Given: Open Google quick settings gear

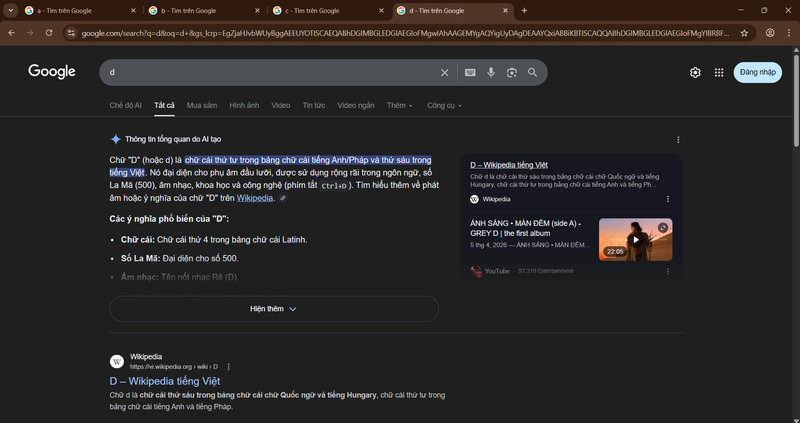Looking at the screenshot, I should pyautogui.click(x=695, y=72).
